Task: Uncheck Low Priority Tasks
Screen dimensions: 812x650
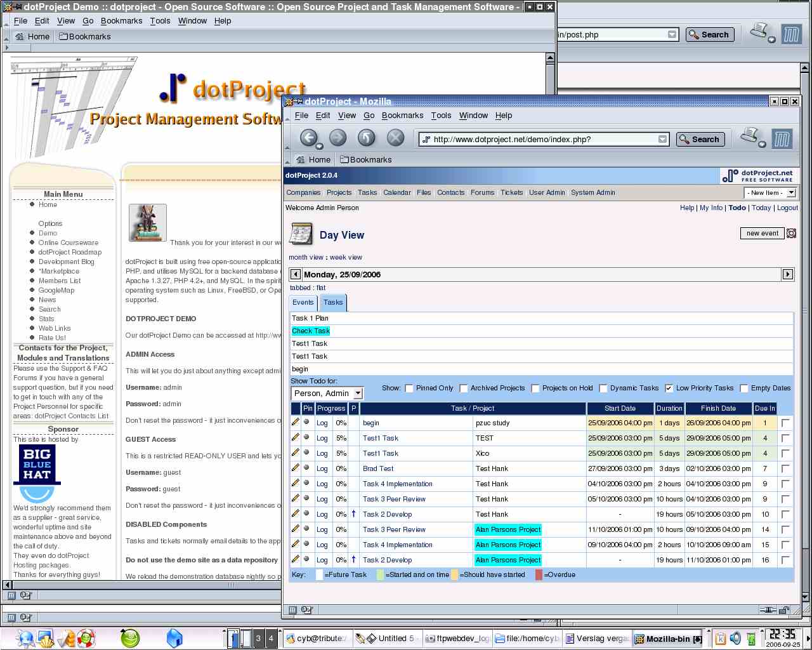Action: click(669, 388)
